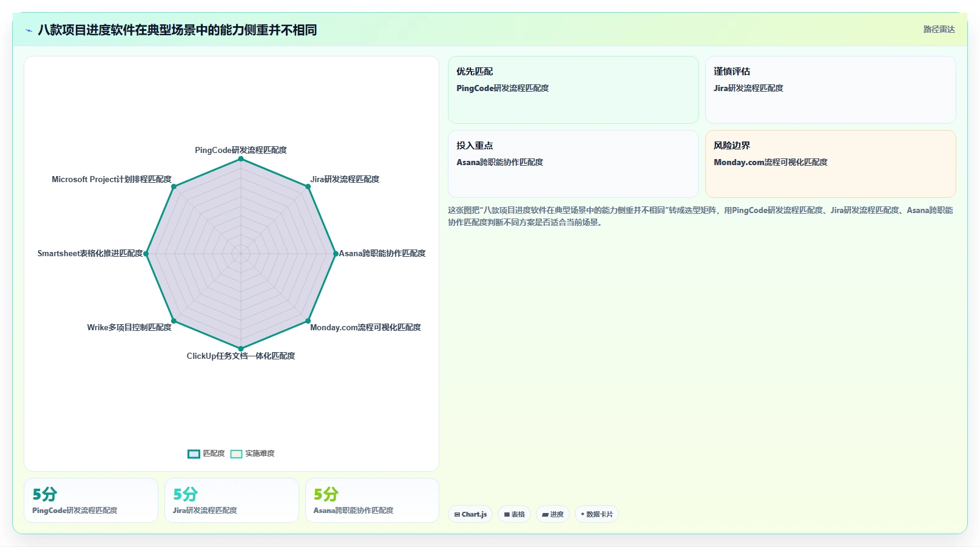Select the Asana跨职能协作匹配度 radar axis label
Viewport: 980px width, 547px height.
pos(382,253)
